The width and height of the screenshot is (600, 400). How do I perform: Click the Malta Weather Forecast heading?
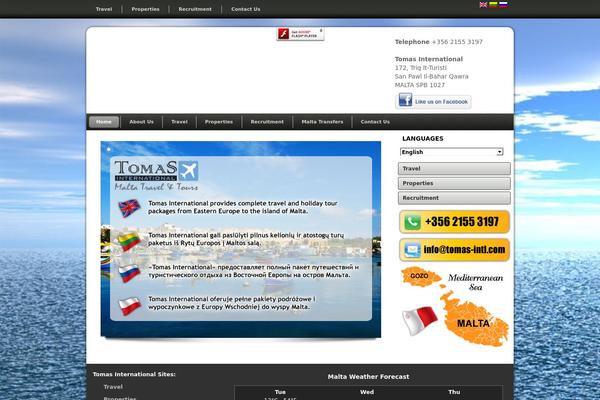coord(368,377)
